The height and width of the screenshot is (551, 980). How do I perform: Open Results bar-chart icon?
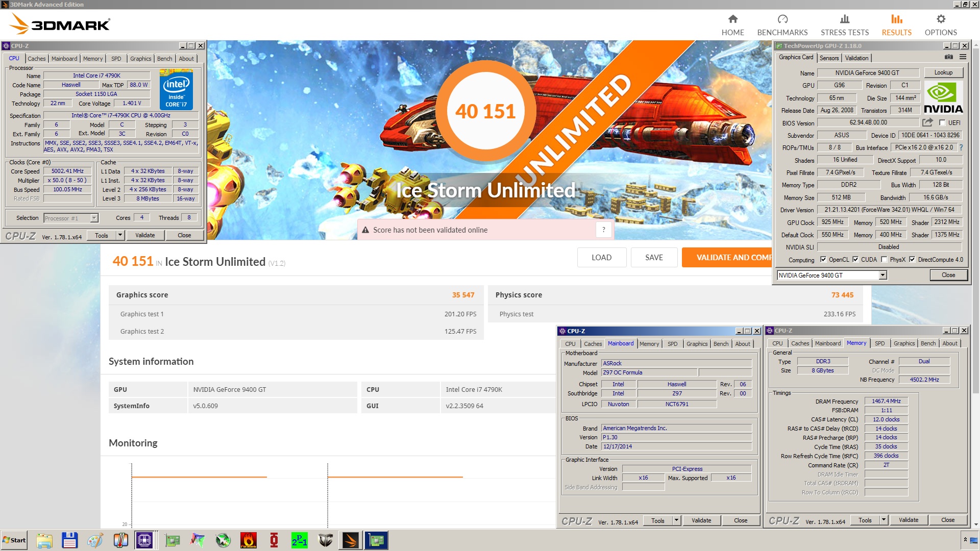(896, 19)
